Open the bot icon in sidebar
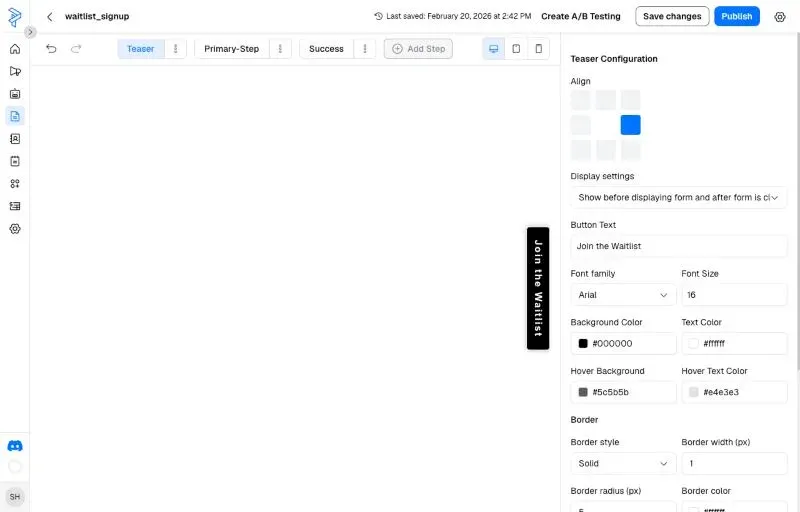 click(15, 94)
